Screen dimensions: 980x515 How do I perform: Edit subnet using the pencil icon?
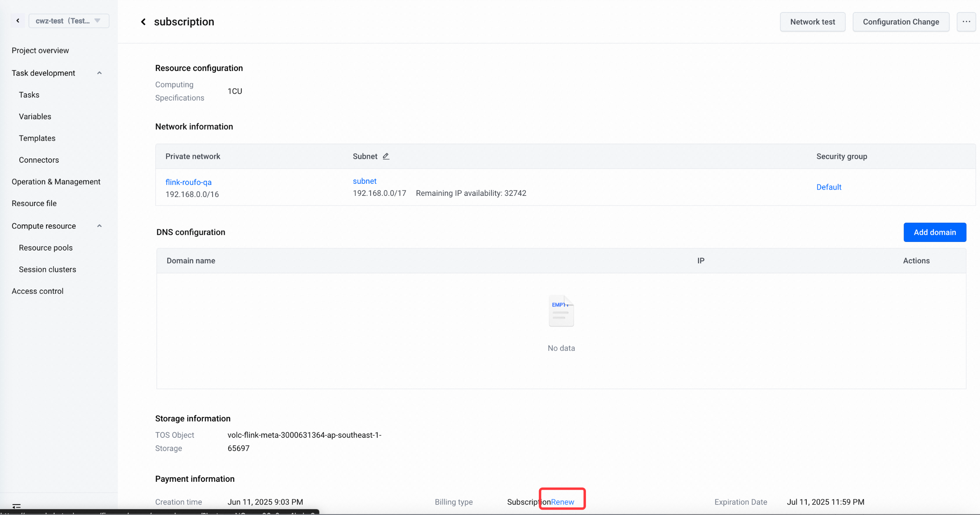click(x=386, y=156)
